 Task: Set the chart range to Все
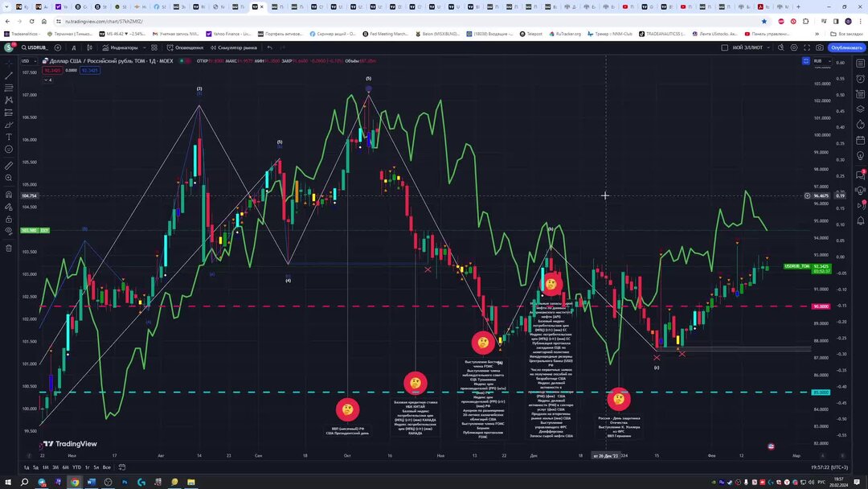click(107, 467)
